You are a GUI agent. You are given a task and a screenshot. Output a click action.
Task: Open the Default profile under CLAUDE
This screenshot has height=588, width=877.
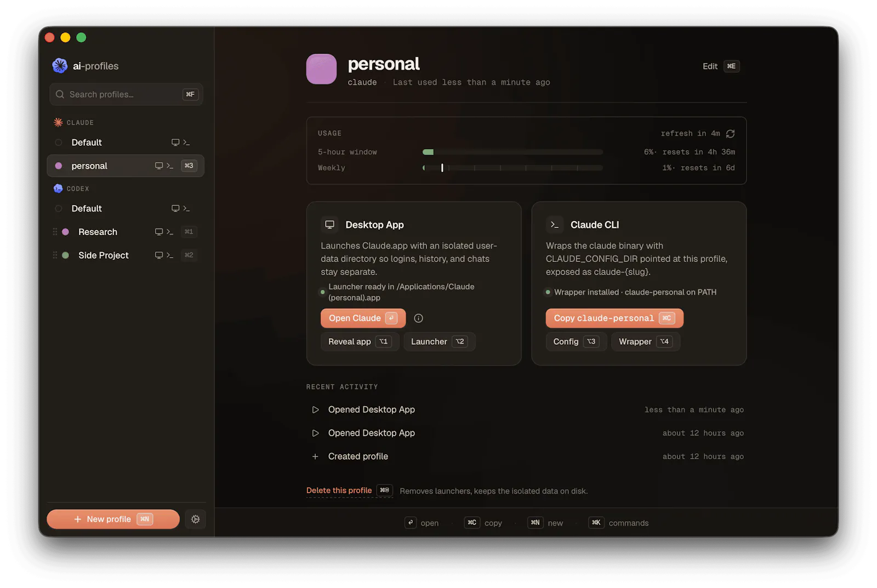pos(126,142)
